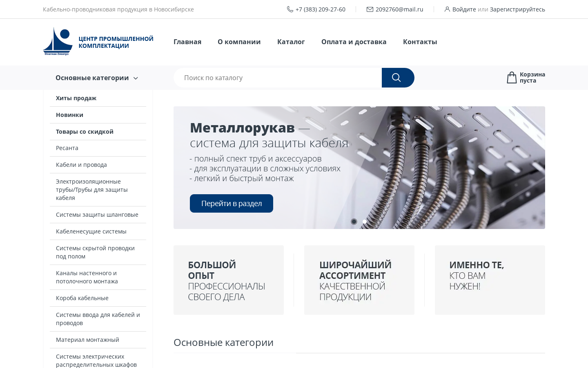Image resolution: width=588 pixels, height=368 pixels.
Task: Select the first banner slide dot
Action: [x=354, y=222]
